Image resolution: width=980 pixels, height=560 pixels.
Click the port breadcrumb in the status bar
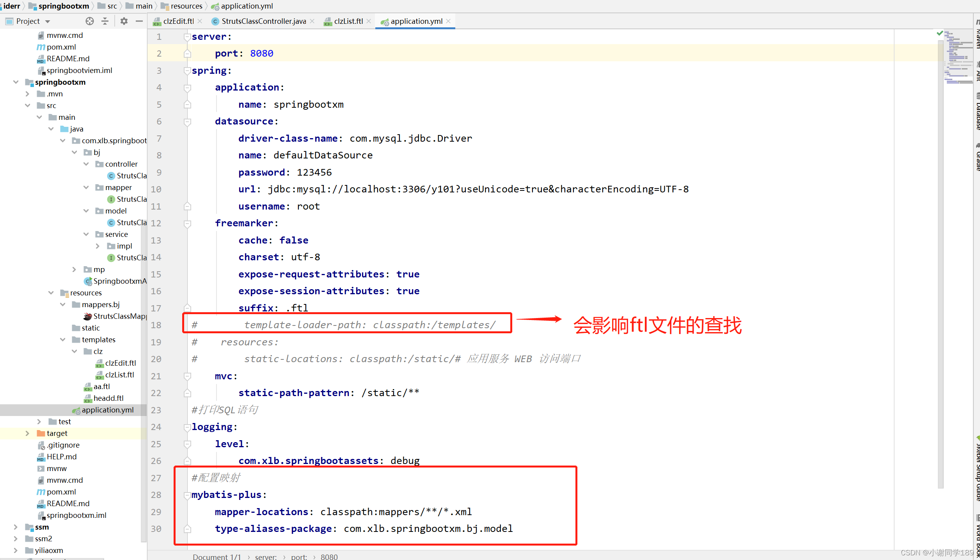pos(299,557)
